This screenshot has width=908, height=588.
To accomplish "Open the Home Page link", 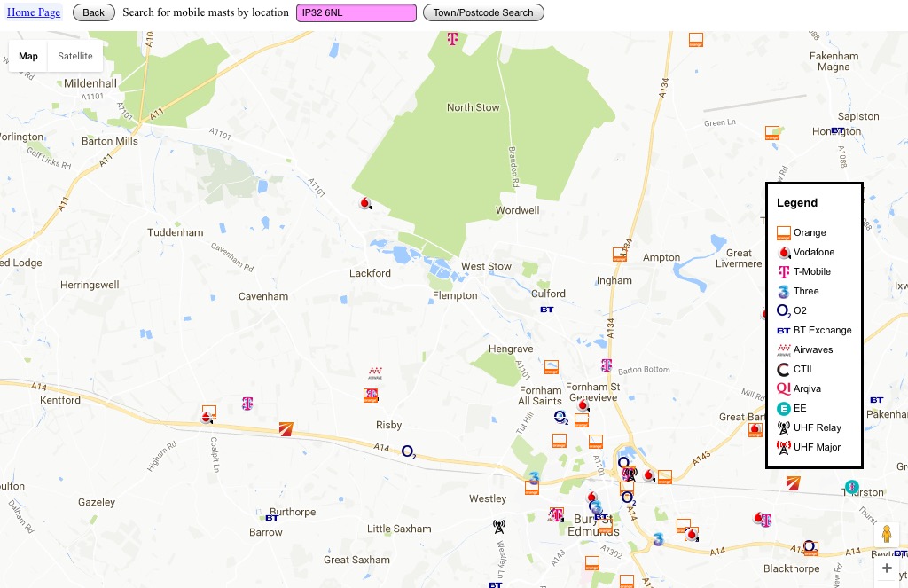I will pos(34,12).
